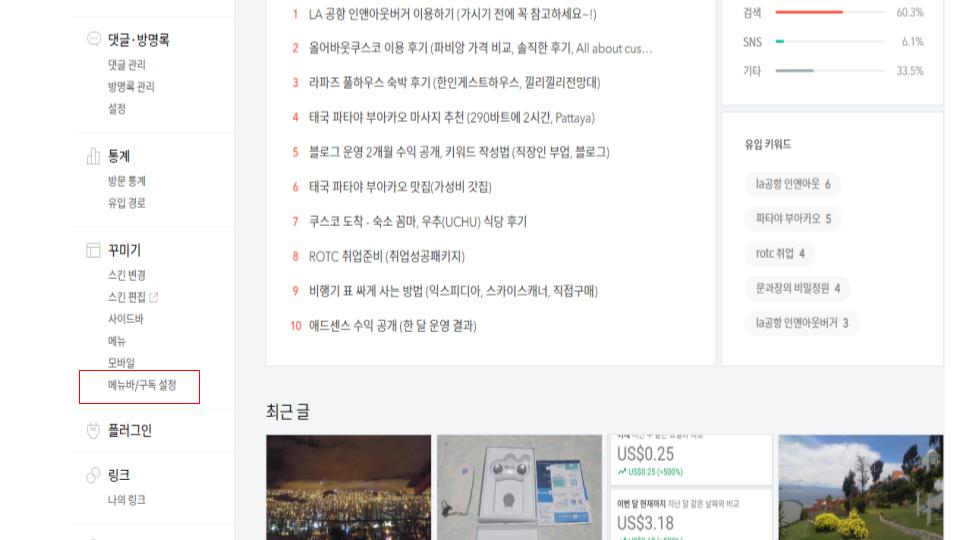
Task: Click the layout icon beside 꾸미기
Action: pyautogui.click(x=93, y=250)
